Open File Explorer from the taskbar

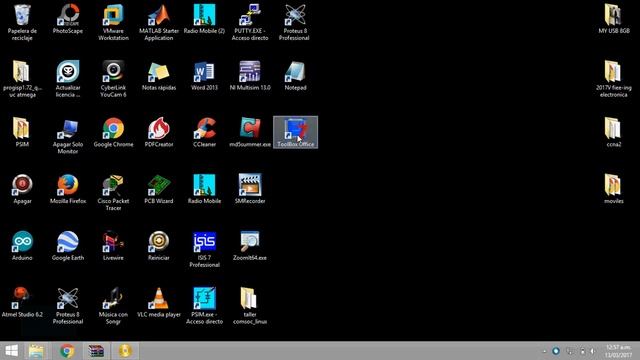36,351
